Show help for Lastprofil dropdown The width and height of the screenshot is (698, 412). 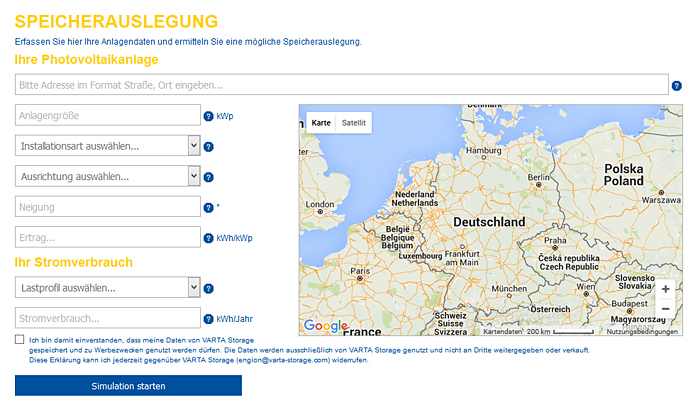(208, 288)
